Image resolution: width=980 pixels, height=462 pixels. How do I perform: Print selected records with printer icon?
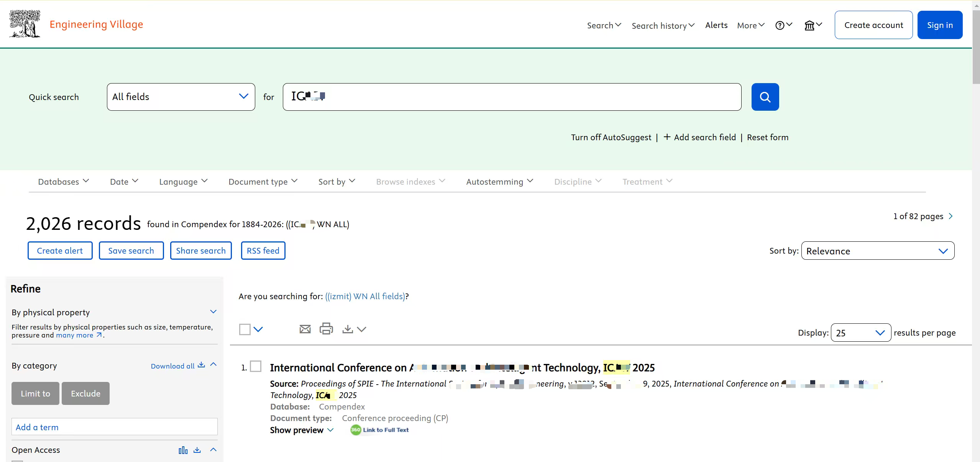point(326,329)
